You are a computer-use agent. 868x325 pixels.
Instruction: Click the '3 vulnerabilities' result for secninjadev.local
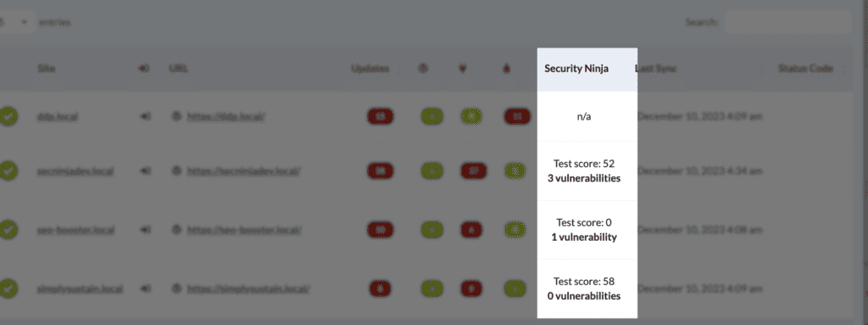click(584, 178)
